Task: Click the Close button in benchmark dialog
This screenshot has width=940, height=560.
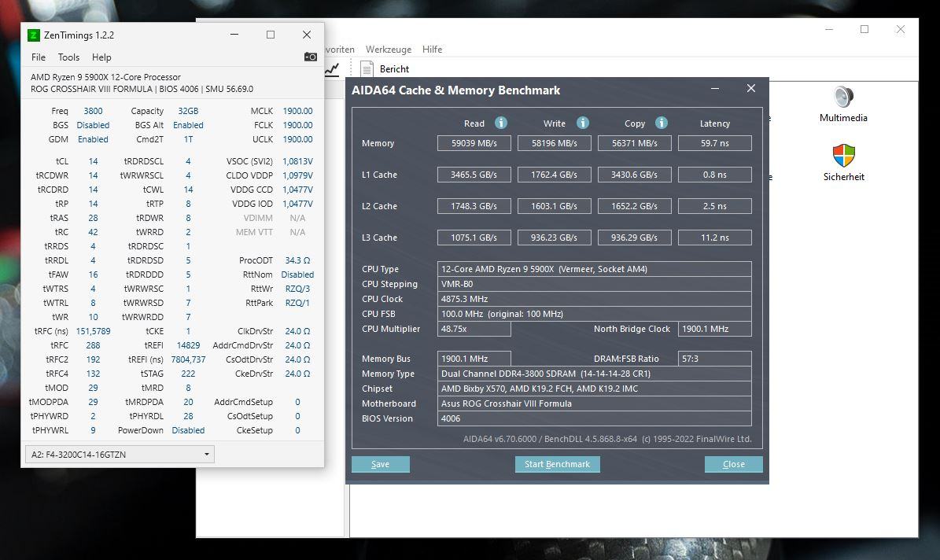Action: [x=734, y=464]
